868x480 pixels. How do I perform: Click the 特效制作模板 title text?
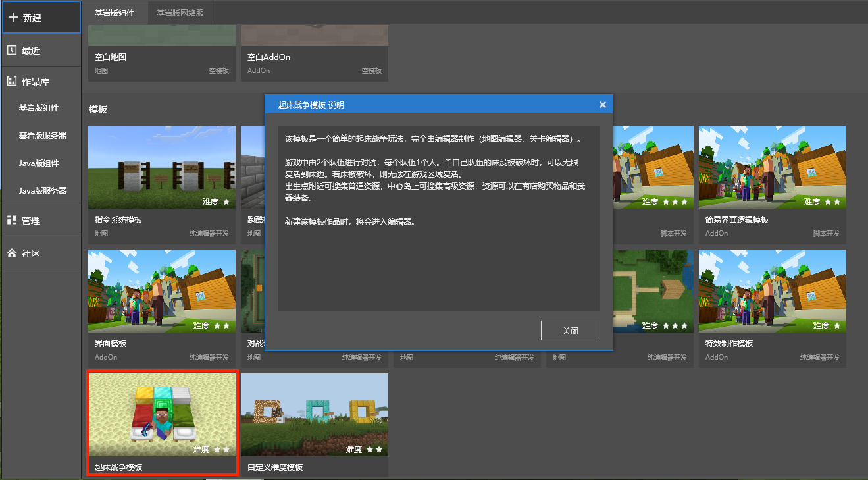click(729, 344)
